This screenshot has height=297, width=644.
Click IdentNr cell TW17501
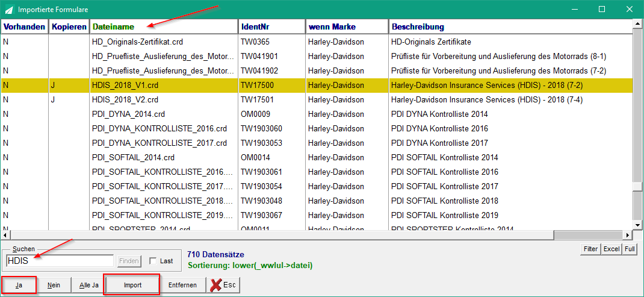tap(258, 99)
